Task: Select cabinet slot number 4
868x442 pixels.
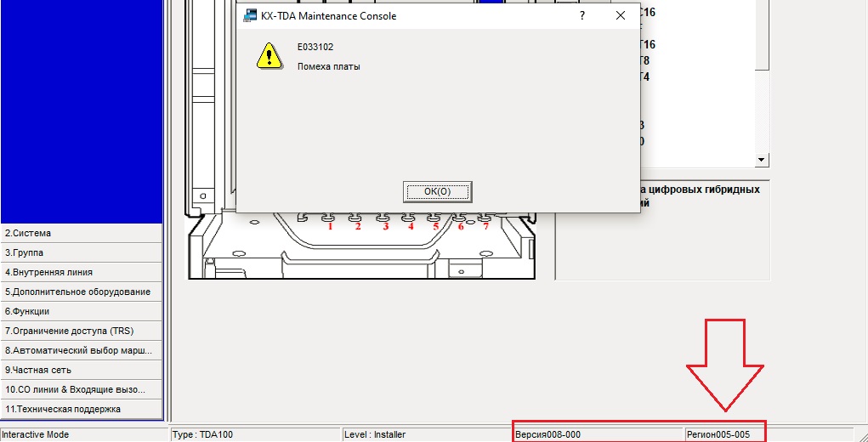Action: coord(411,226)
